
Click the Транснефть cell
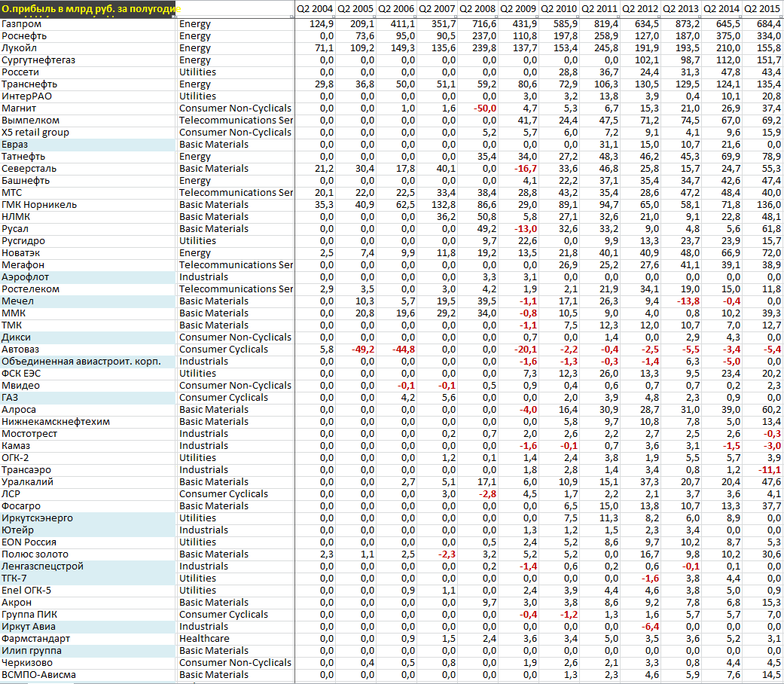pos(89,84)
